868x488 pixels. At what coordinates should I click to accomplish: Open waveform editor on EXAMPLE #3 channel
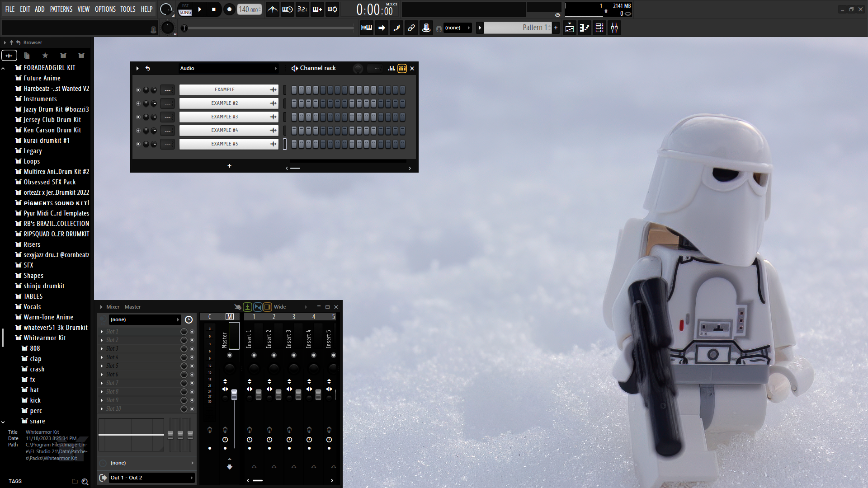(x=273, y=117)
